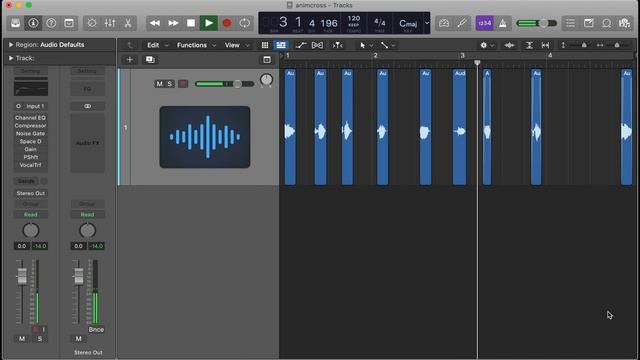This screenshot has height=360, width=640.
Task: Click the Noise Gate plug-in slot
Action: [x=31, y=133]
